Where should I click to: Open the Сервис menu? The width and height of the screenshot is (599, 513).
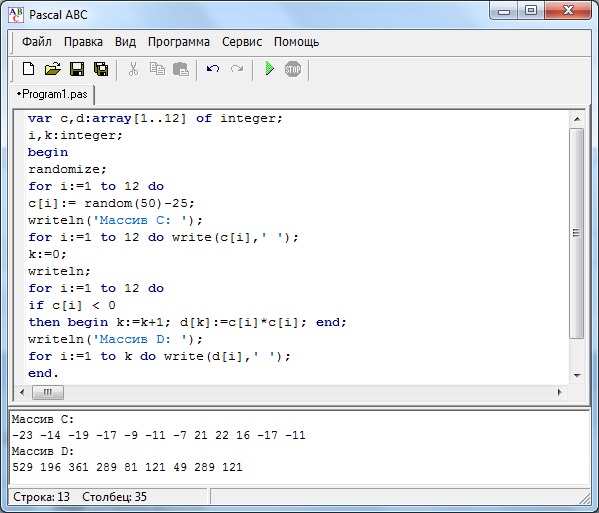[x=242, y=42]
